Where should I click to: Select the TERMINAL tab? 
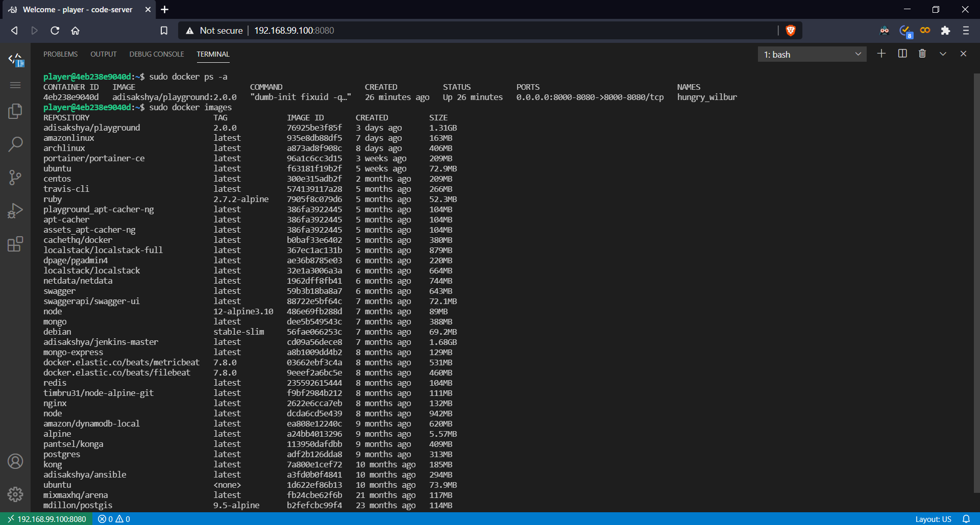(213, 54)
